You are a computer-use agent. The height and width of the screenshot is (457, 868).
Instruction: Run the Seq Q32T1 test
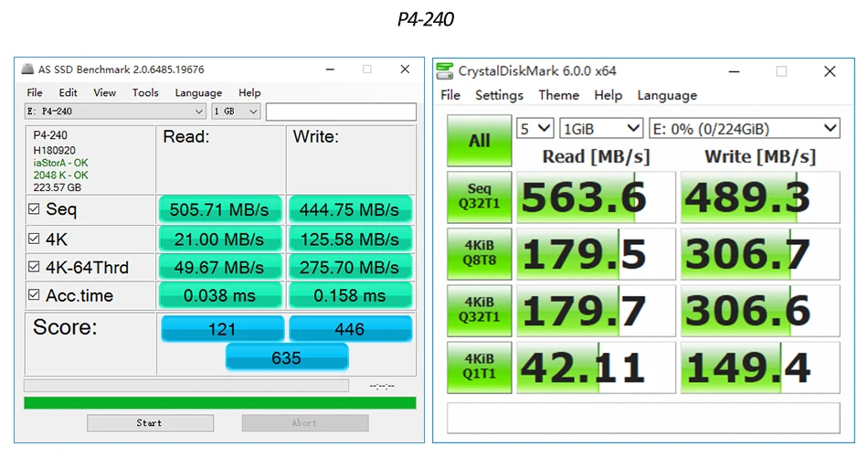(480, 197)
